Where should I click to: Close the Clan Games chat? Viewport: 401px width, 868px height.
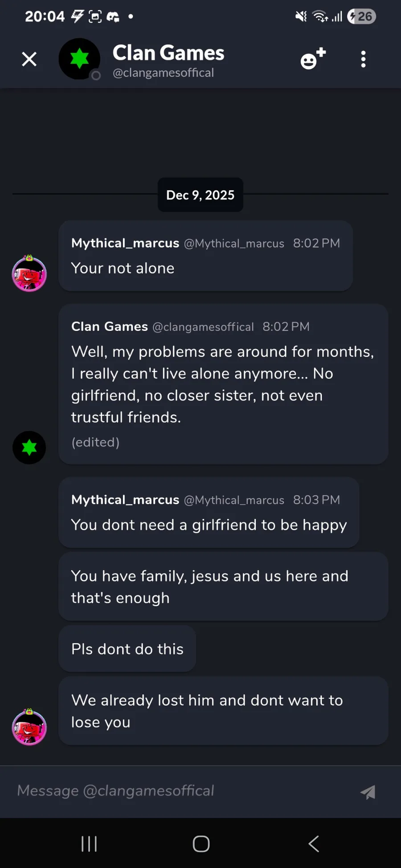pyautogui.click(x=29, y=59)
